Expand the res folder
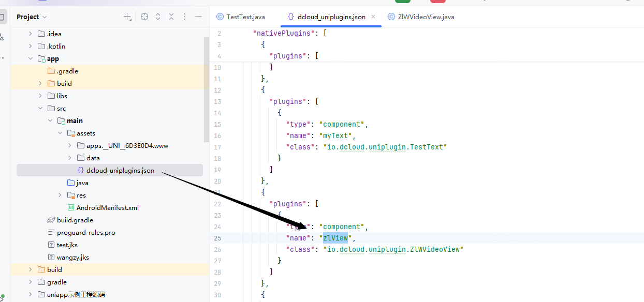The width and height of the screenshot is (644, 302). 60,195
